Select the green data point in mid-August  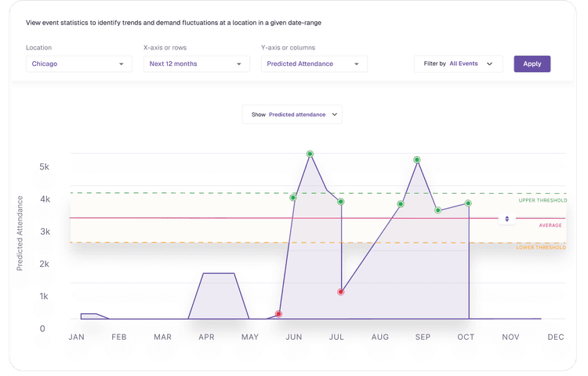click(401, 204)
